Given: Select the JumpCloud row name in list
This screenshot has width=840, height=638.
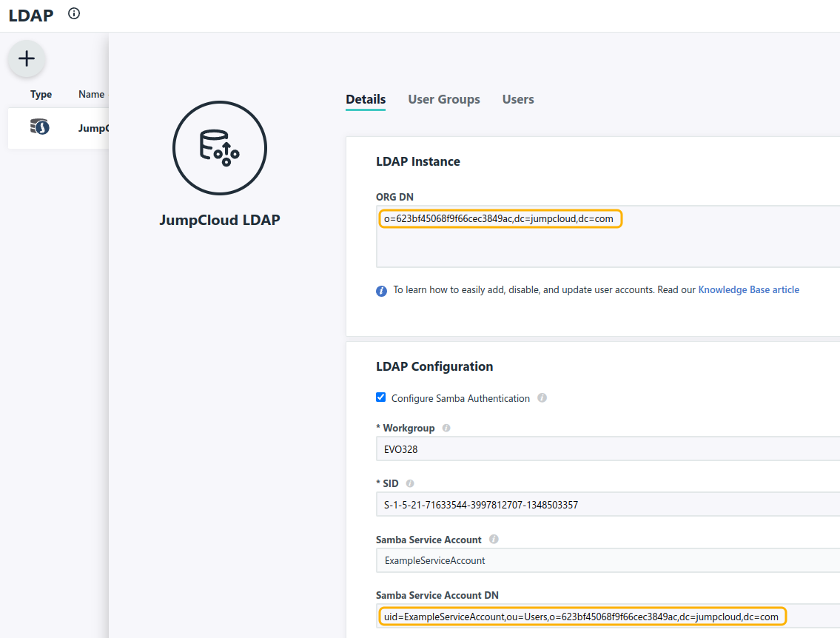Looking at the screenshot, I should 93,129.
